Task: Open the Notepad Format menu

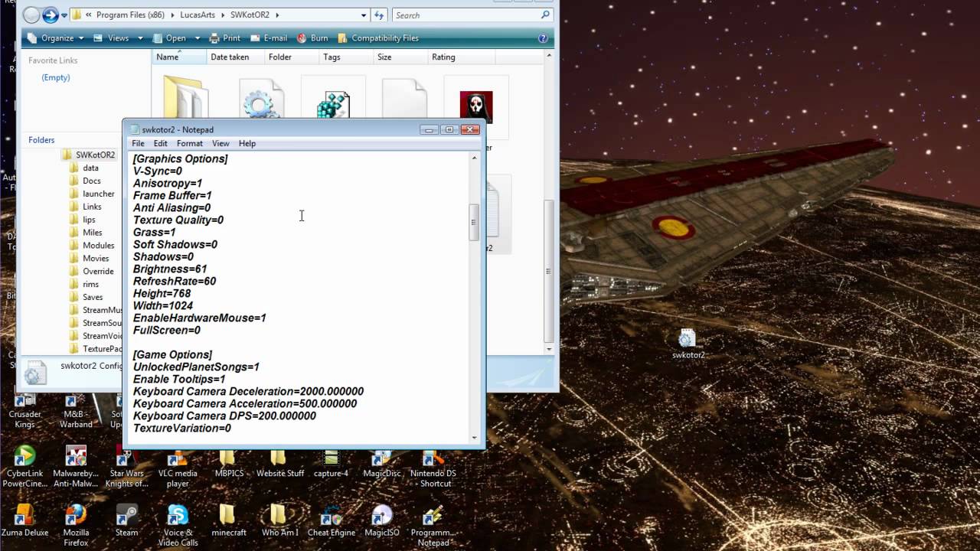Action: [x=190, y=143]
